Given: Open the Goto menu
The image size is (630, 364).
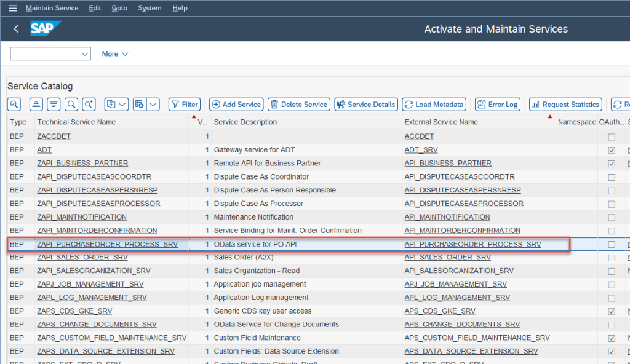Looking at the screenshot, I should click(119, 8).
